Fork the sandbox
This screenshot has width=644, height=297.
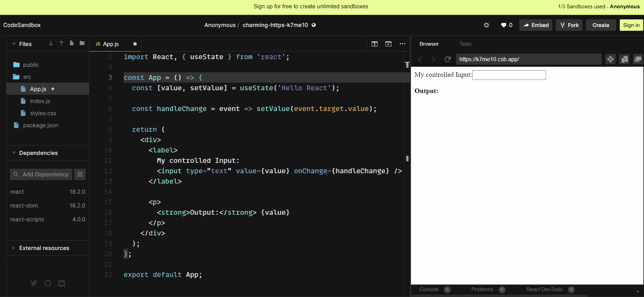(x=570, y=25)
